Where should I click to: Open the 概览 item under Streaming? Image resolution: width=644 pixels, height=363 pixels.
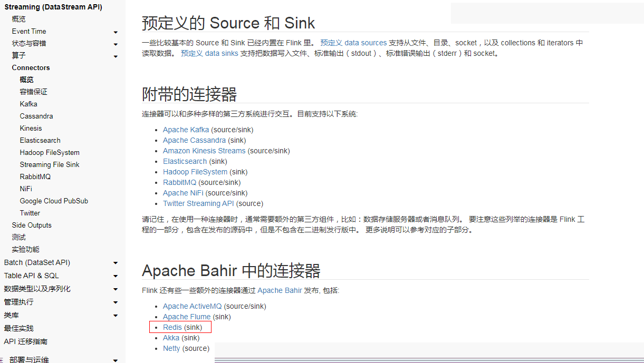click(x=19, y=19)
